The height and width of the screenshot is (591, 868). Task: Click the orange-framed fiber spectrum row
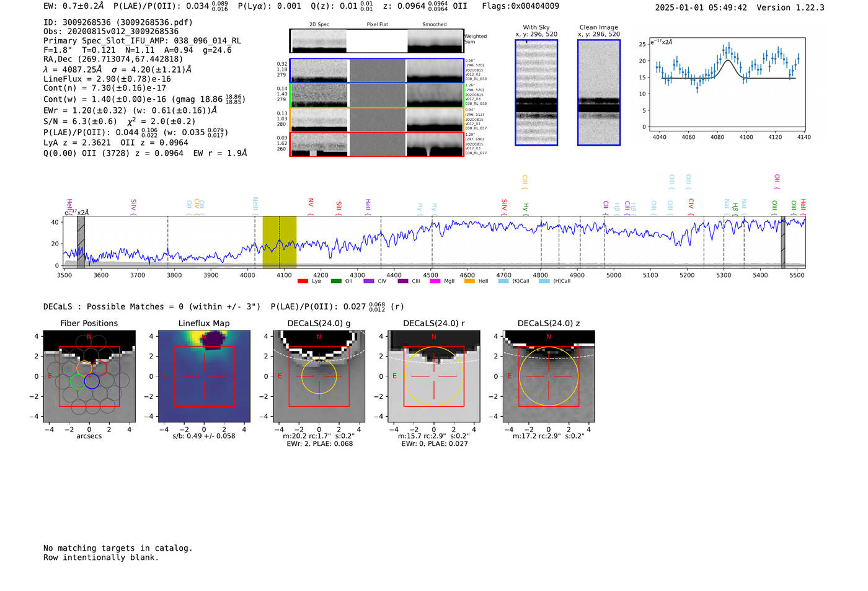(377, 120)
